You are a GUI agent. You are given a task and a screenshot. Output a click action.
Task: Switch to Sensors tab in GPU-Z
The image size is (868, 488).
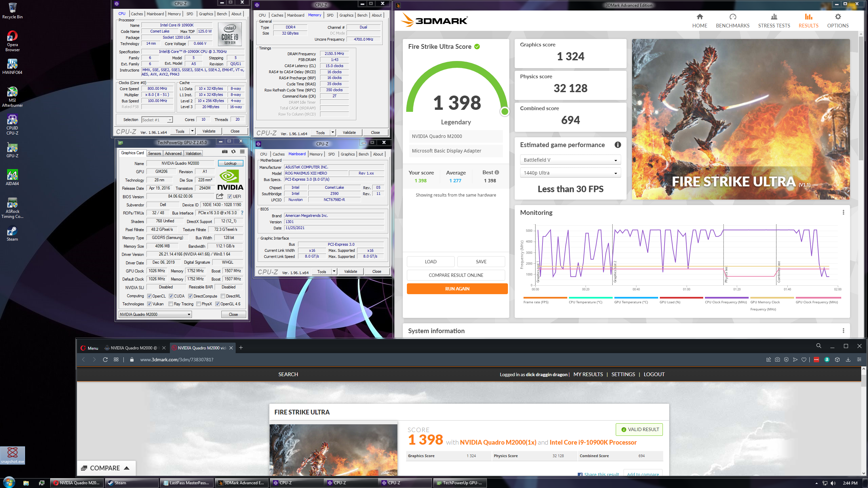[x=154, y=154]
